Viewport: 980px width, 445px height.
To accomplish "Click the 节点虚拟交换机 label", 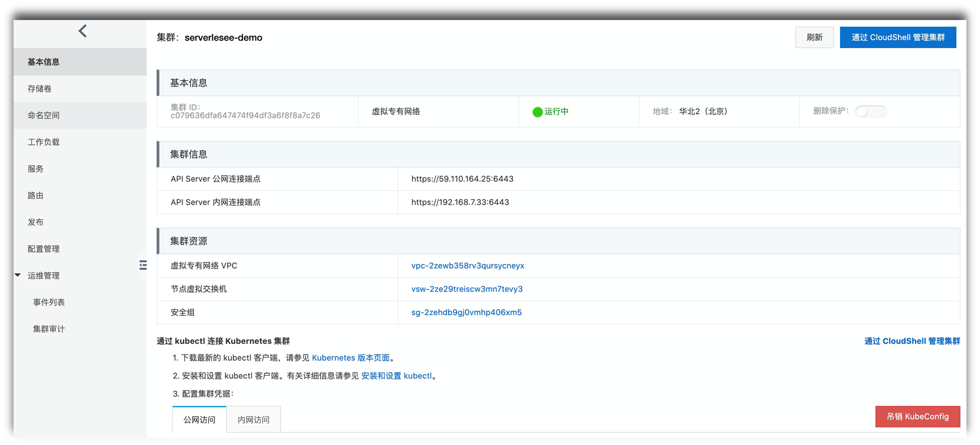I will [x=199, y=289].
